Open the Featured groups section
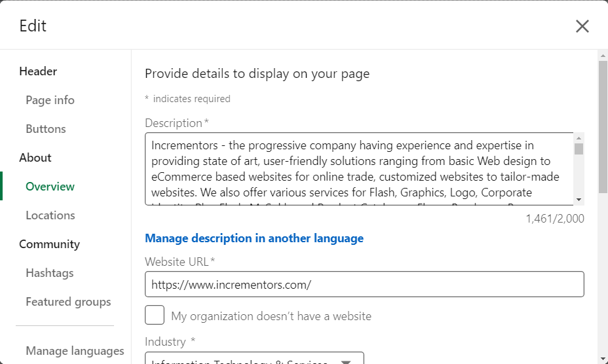Image resolution: width=608 pixels, height=364 pixels. (68, 302)
